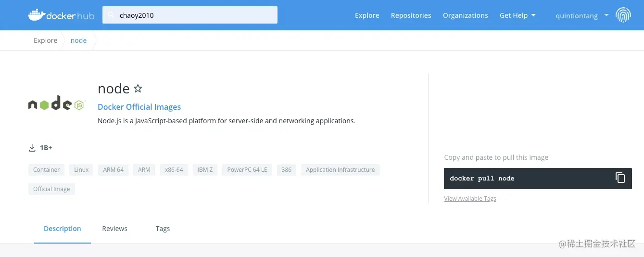Click the x86-64 tag chip

pyautogui.click(x=174, y=170)
